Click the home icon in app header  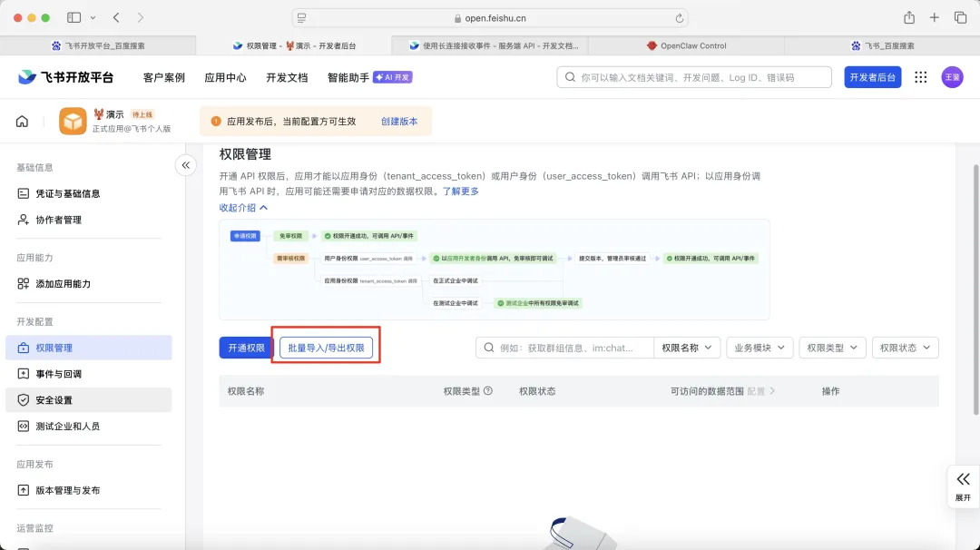(x=22, y=122)
